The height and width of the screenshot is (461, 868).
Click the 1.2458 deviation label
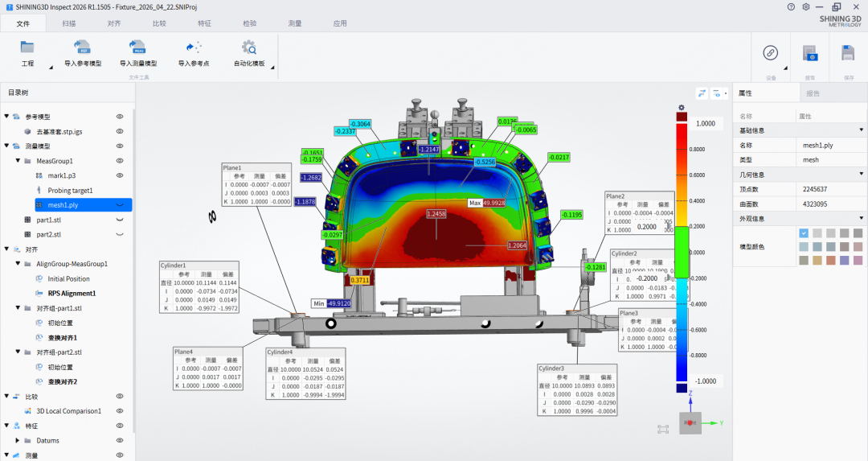(x=436, y=214)
